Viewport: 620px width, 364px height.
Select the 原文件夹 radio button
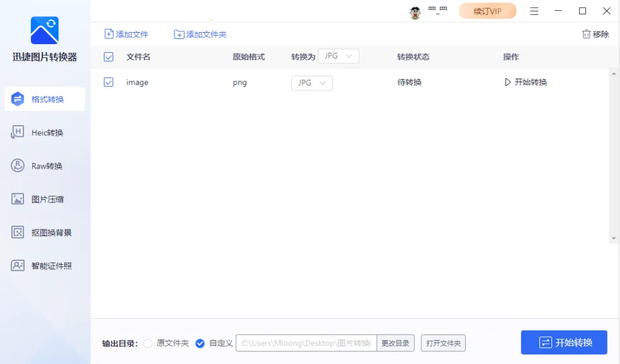point(148,343)
